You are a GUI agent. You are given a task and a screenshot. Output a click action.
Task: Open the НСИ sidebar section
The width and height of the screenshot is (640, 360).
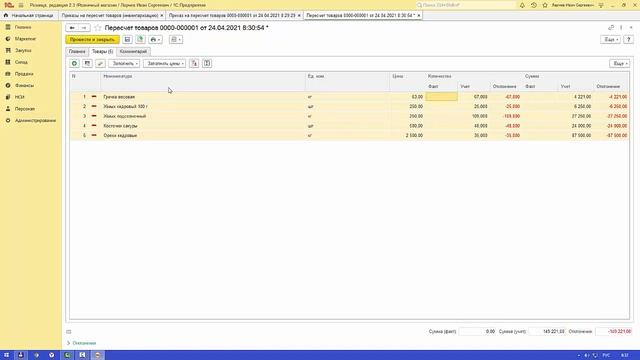[x=20, y=97]
